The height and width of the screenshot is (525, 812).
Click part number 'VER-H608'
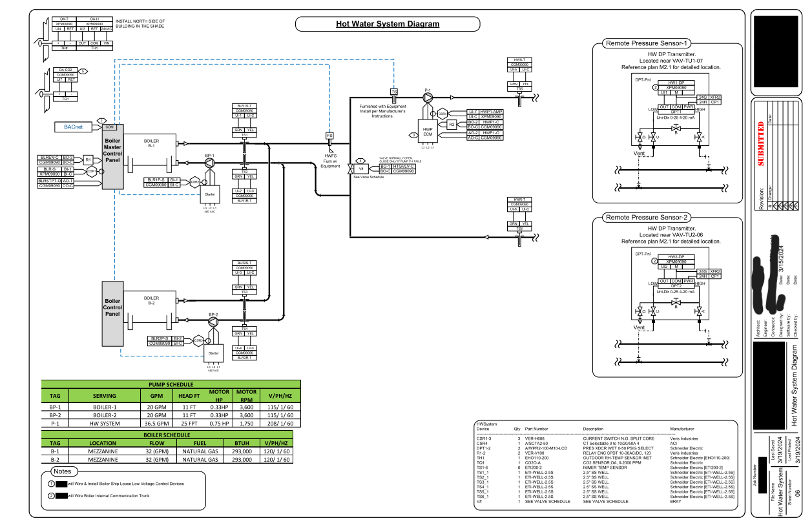(536, 438)
